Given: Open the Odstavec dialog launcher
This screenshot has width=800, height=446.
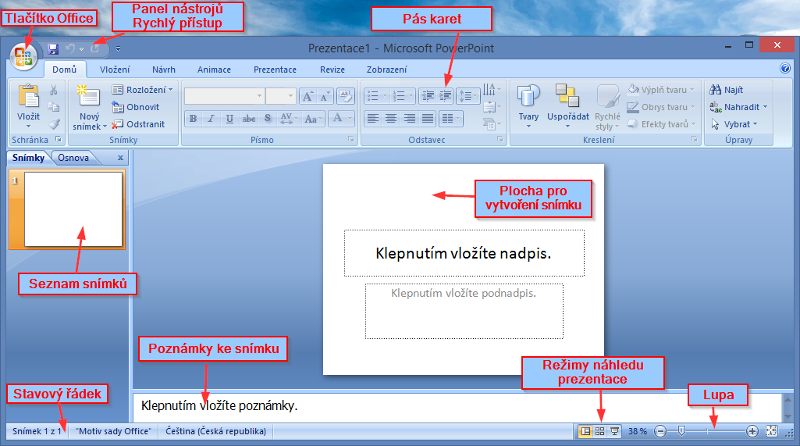Looking at the screenshot, I should click(500, 139).
